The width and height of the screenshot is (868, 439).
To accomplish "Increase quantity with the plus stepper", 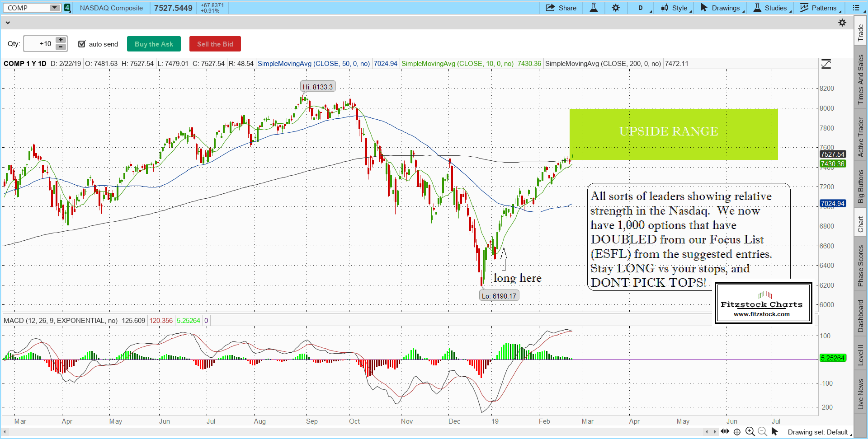I will [x=61, y=40].
